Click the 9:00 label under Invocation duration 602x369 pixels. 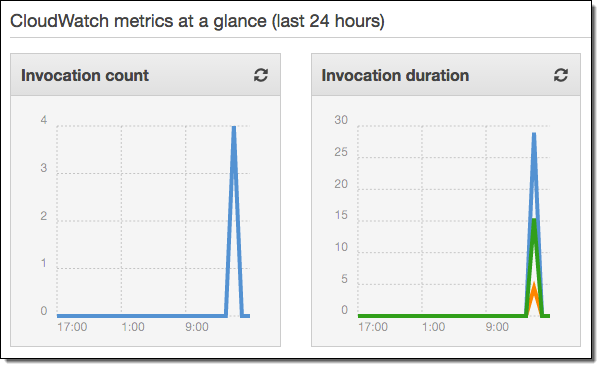[x=497, y=327]
